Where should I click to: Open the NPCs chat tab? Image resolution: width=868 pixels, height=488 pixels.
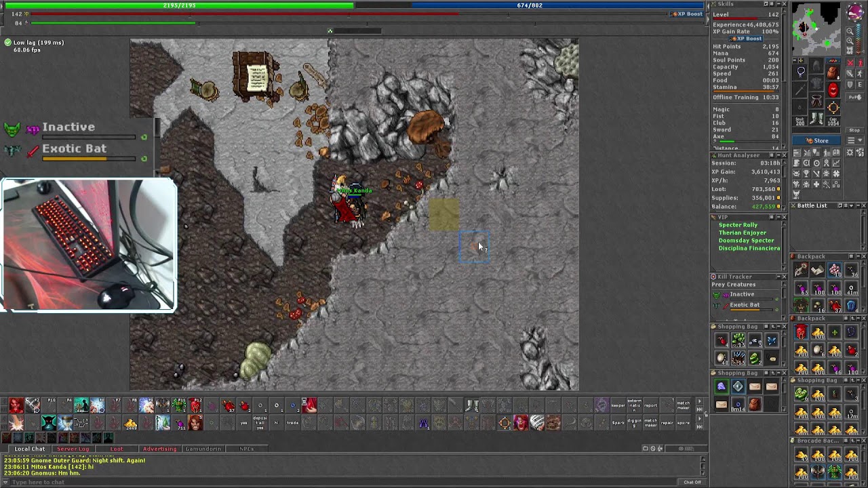pyautogui.click(x=246, y=449)
